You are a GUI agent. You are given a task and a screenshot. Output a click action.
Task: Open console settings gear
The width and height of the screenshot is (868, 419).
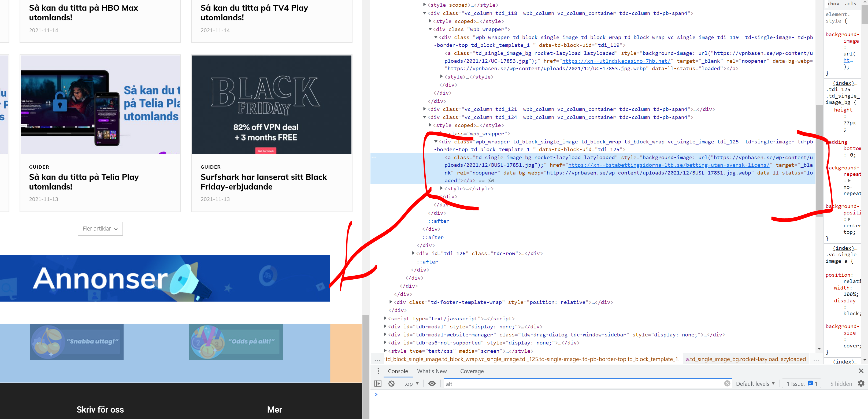click(x=861, y=384)
